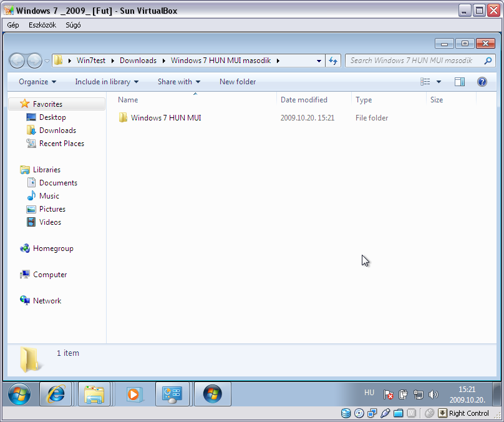
Task: Click VirtualBox optical disc status icon
Action: pyautogui.click(x=359, y=413)
